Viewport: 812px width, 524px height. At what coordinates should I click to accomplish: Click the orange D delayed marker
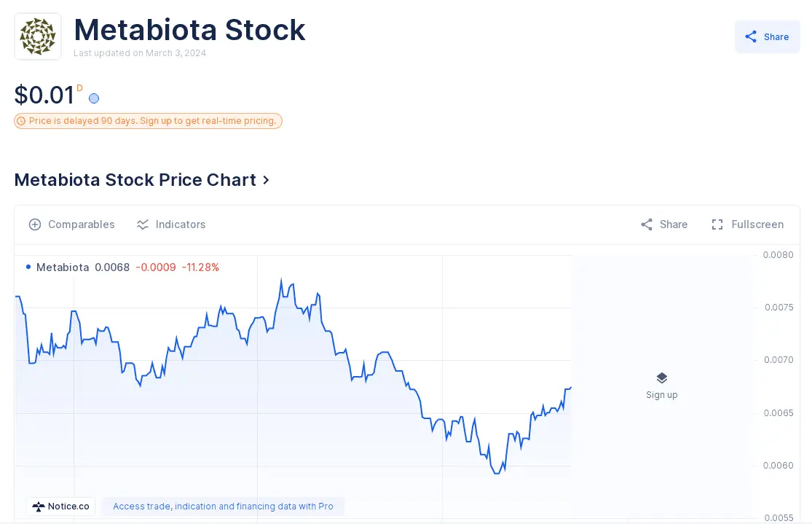(80, 88)
